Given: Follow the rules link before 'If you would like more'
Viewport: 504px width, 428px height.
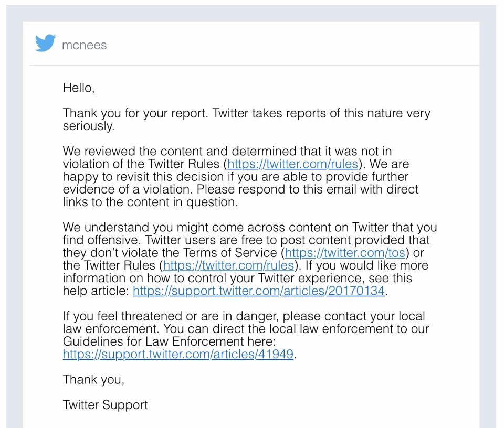Looking at the screenshot, I should pyautogui.click(x=228, y=265).
